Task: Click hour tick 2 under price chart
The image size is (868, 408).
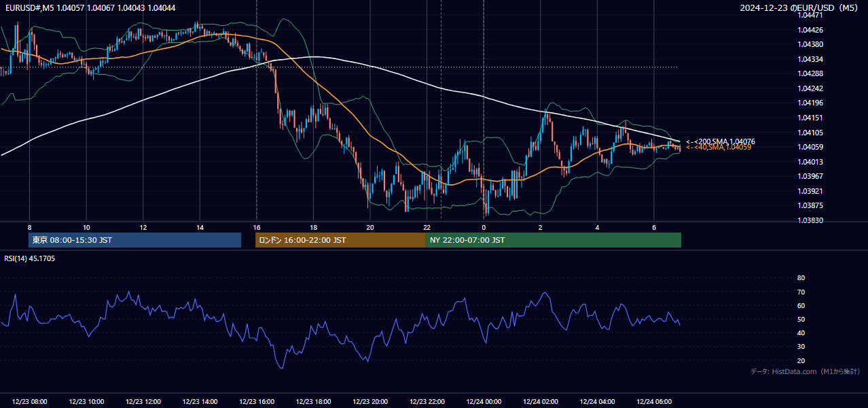Action: click(x=540, y=227)
